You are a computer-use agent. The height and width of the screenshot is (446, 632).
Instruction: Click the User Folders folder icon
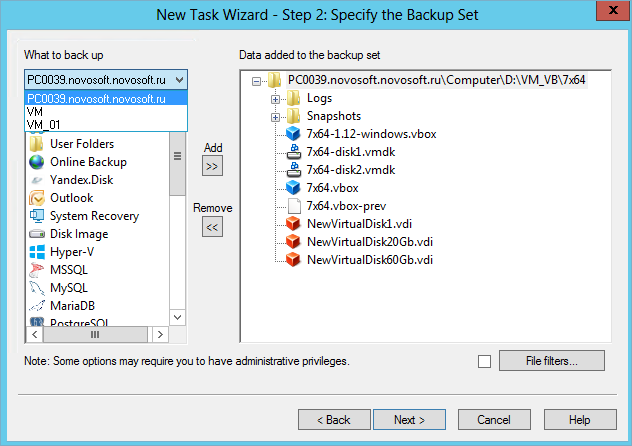(x=37, y=144)
